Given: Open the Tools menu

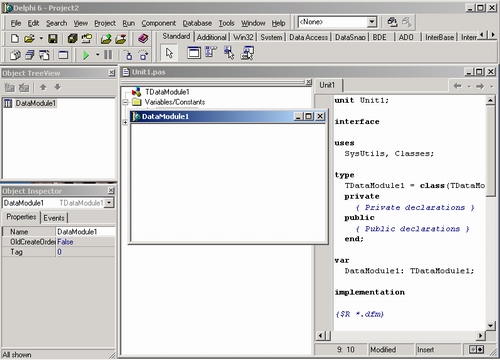Looking at the screenshot, I should [227, 23].
